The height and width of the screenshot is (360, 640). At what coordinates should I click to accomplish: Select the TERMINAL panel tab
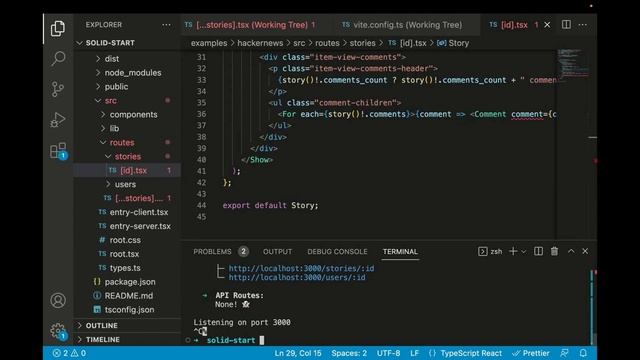point(400,251)
